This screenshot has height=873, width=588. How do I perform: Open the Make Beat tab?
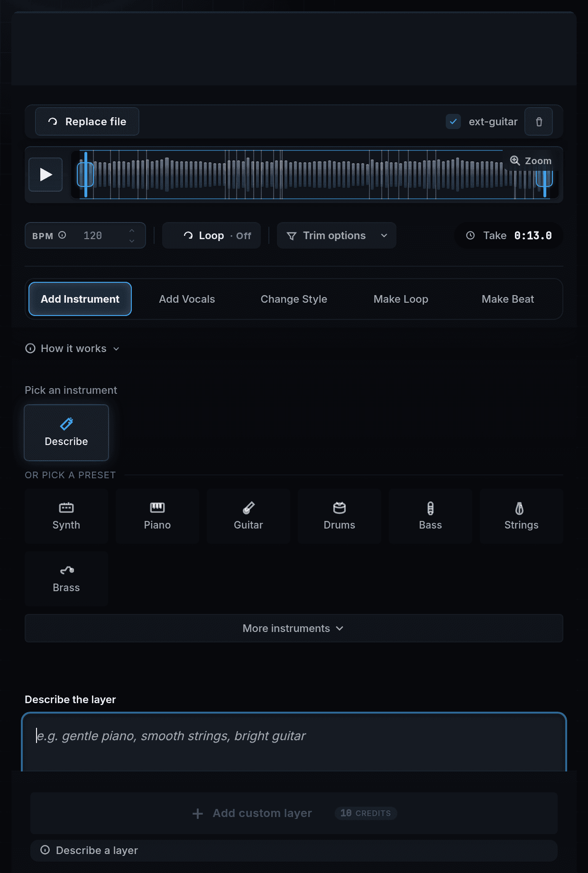coord(508,299)
